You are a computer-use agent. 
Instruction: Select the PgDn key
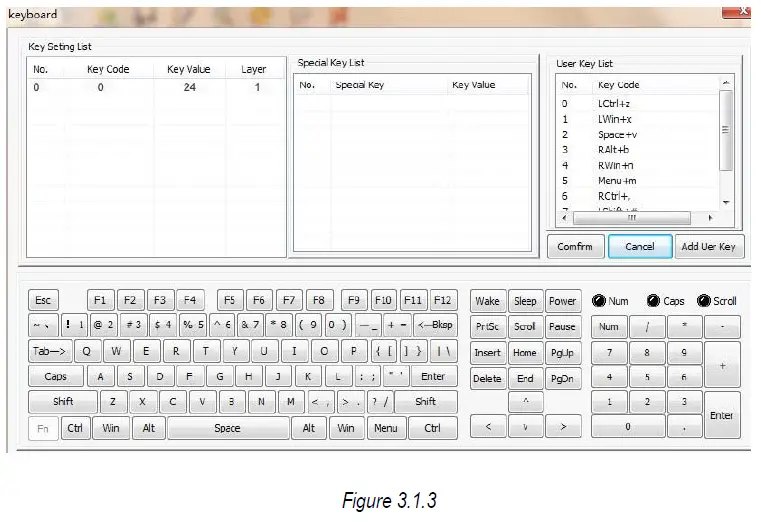[x=563, y=378]
